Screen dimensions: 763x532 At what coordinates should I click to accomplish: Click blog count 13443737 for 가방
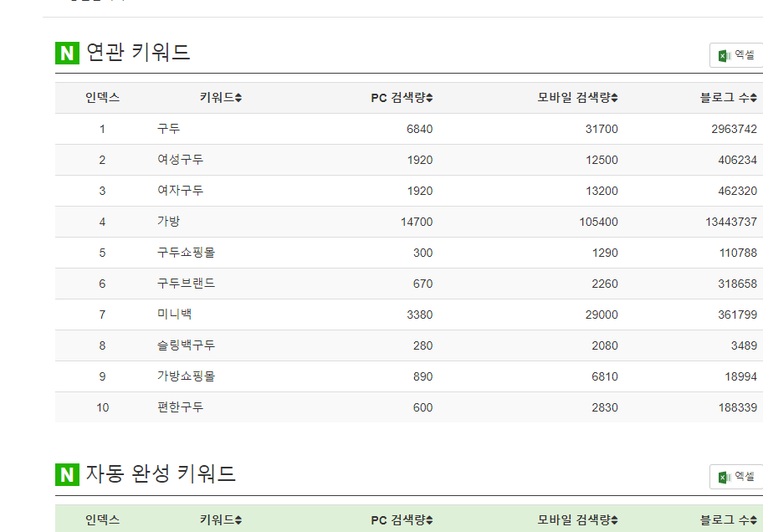[731, 222]
